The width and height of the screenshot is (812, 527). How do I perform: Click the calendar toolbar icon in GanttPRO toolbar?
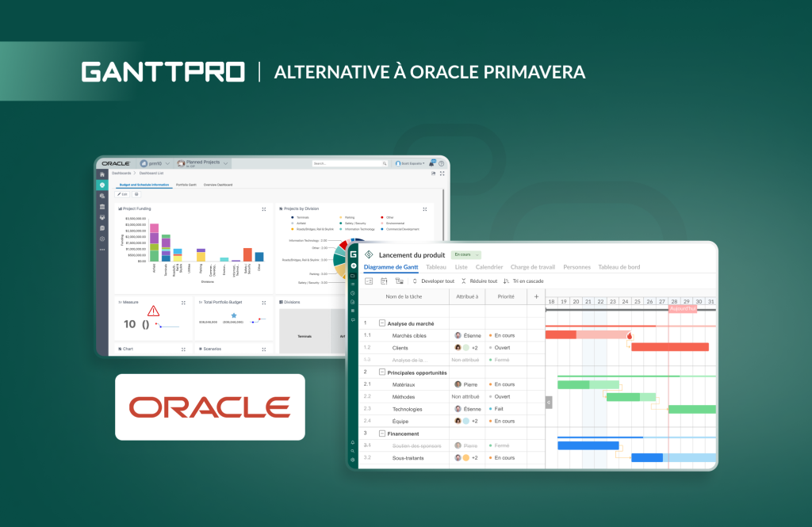384,281
